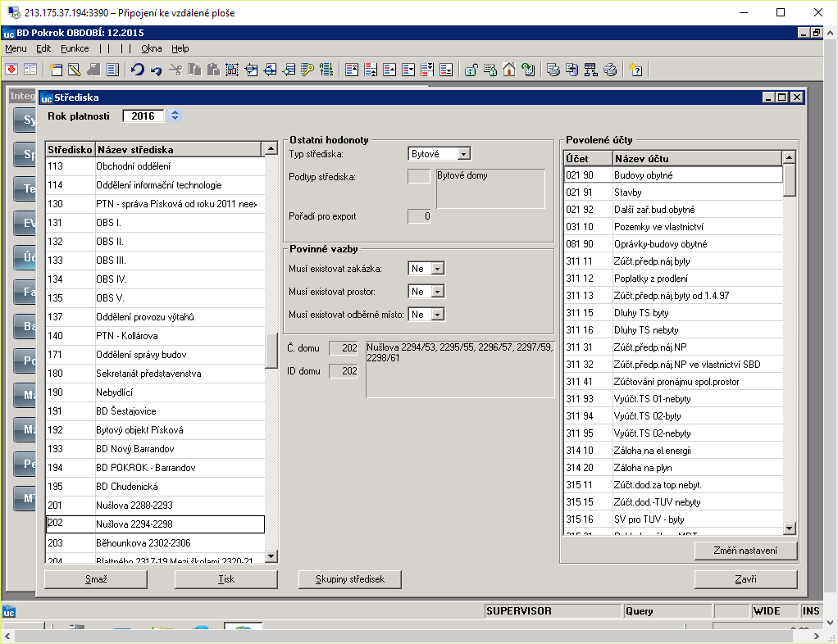Click scroll down arrow of Povolené účty list
This screenshot has width=838, height=644.
point(790,528)
